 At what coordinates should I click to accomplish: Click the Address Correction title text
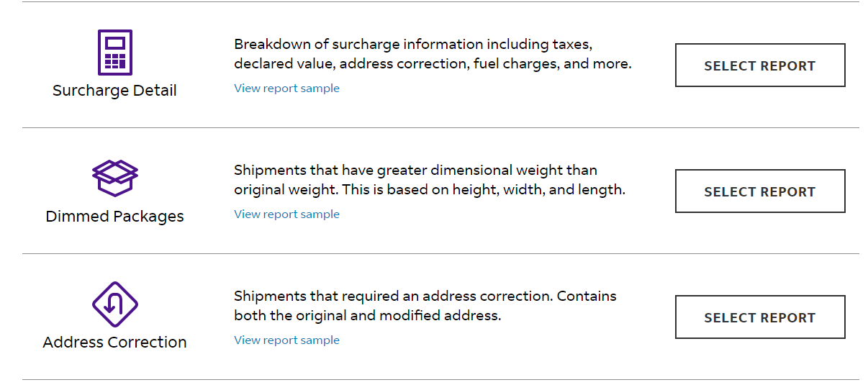pyautogui.click(x=114, y=343)
